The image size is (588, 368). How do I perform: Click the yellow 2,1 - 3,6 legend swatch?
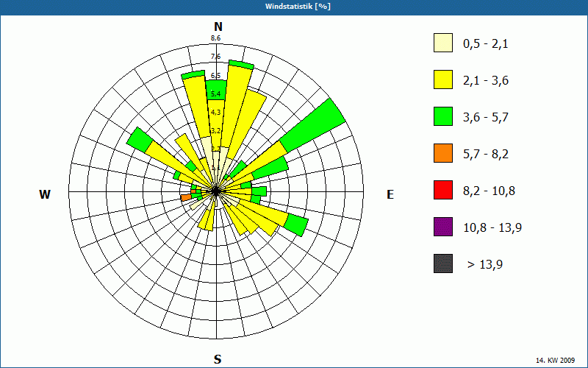point(443,79)
